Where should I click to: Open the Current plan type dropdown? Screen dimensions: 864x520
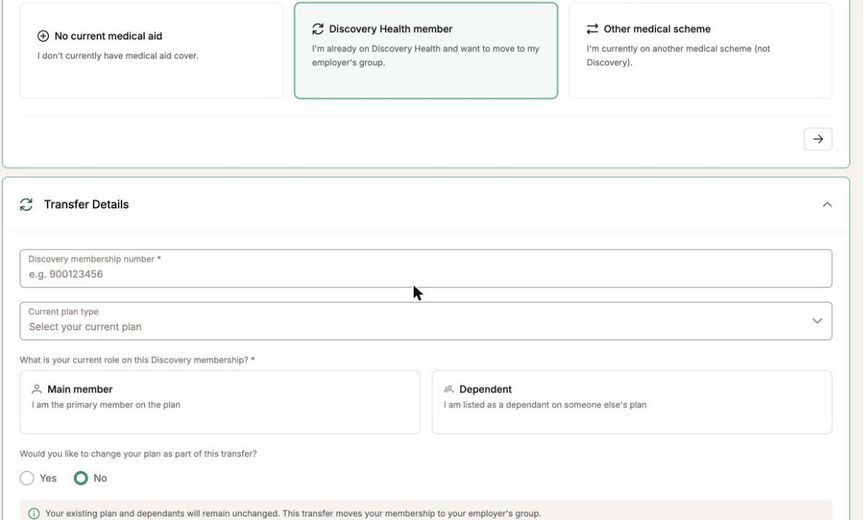(426, 321)
